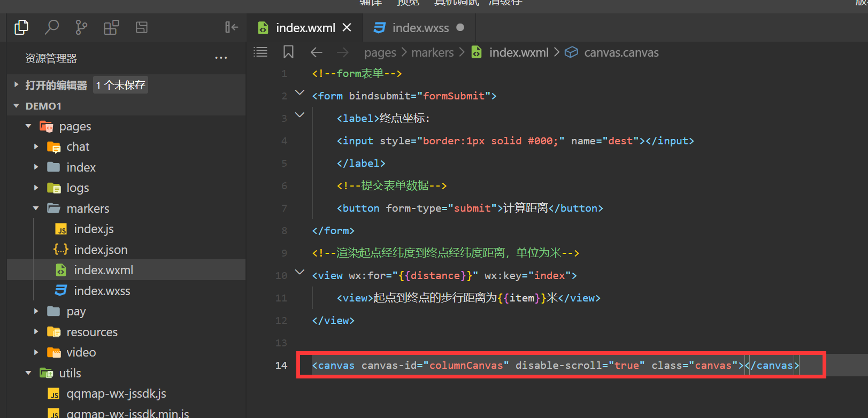Open index.json in markers folder
The image size is (868, 418).
(x=101, y=250)
